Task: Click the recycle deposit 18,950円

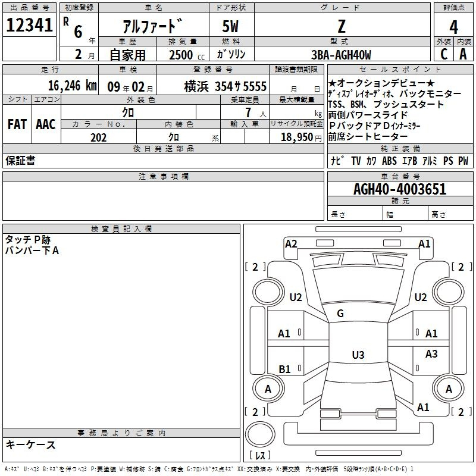Action: [x=301, y=137]
